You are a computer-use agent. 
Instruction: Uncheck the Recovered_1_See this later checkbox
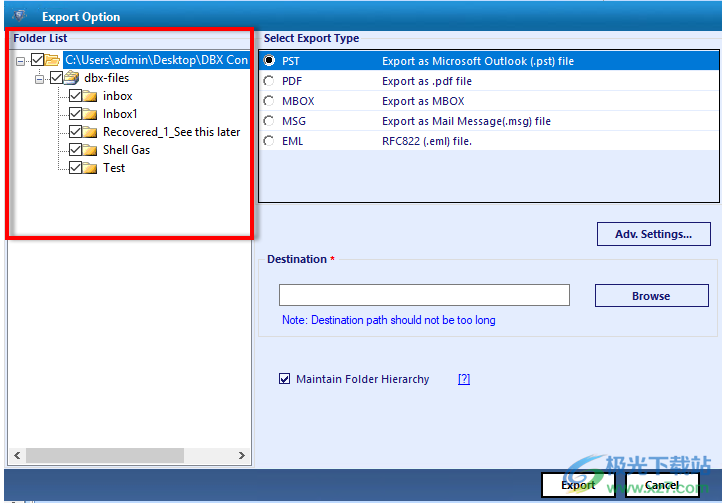(76, 132)
